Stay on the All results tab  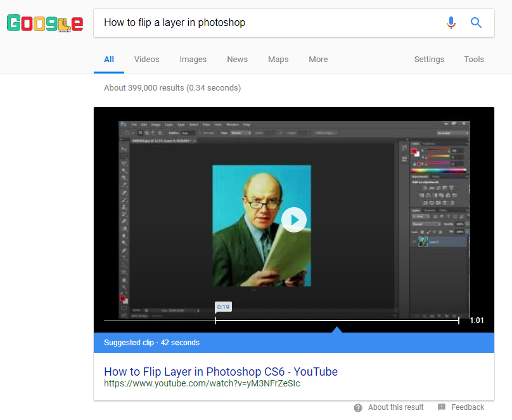click(x=109, y=60)
